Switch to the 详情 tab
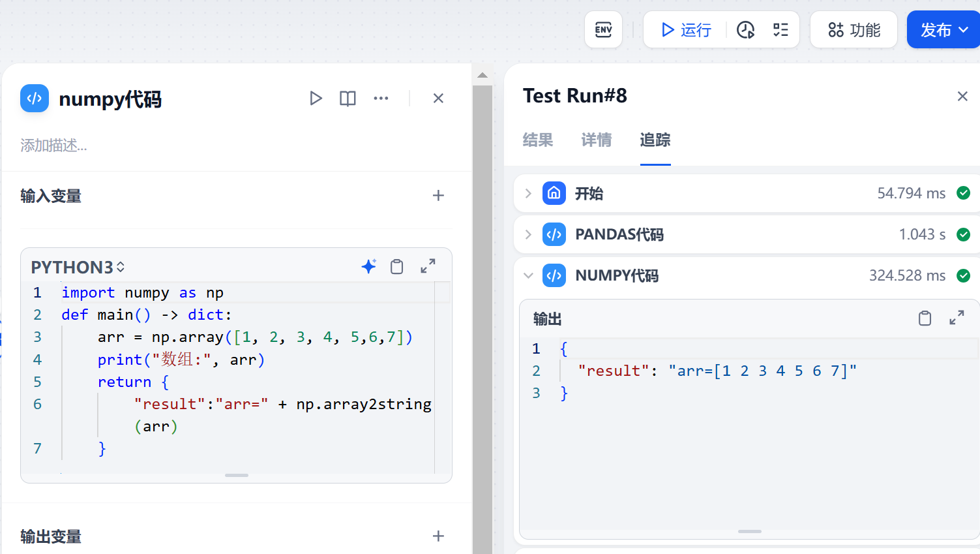The width and height of the screenshot is (980, 554). tap(597, 140)
